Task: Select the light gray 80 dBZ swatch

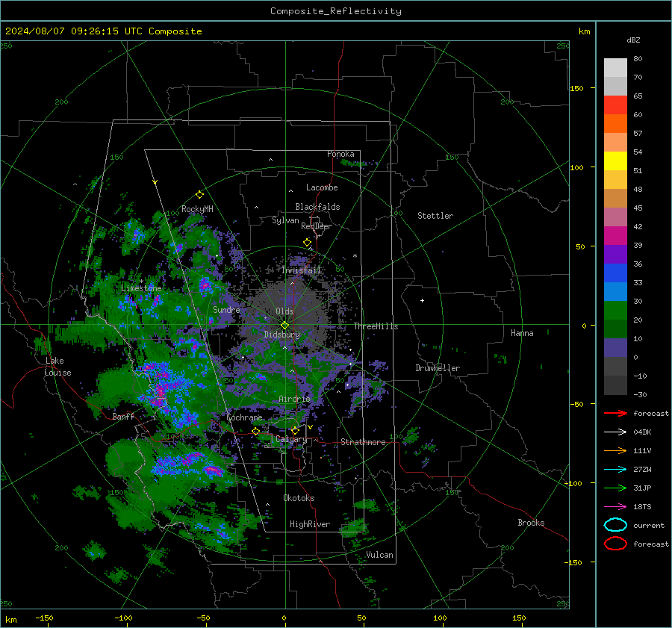Action: coord(615,67)
